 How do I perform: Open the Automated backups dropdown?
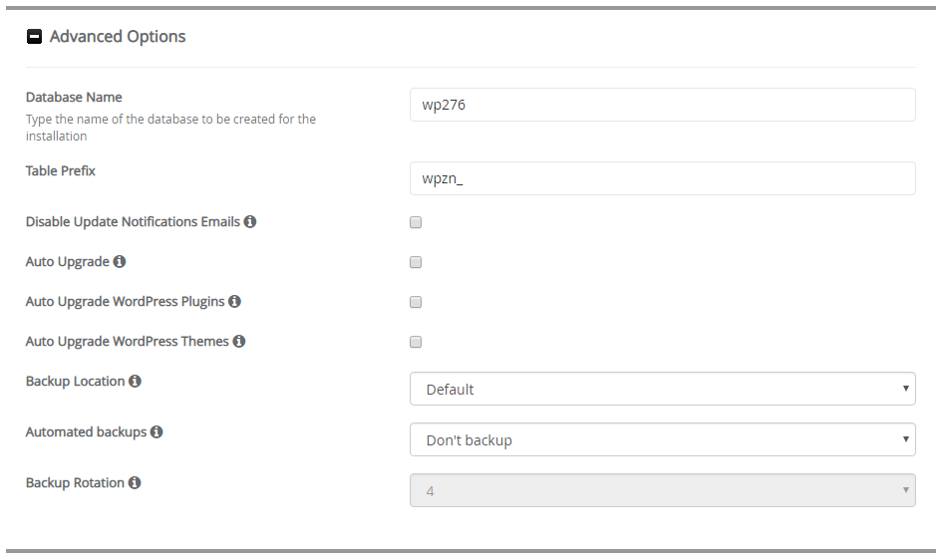click(x=662, y=439)
